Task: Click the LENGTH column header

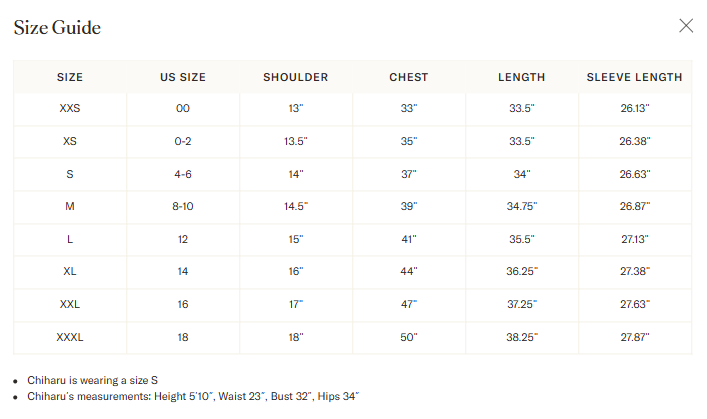Action: [x=522, y=78]
